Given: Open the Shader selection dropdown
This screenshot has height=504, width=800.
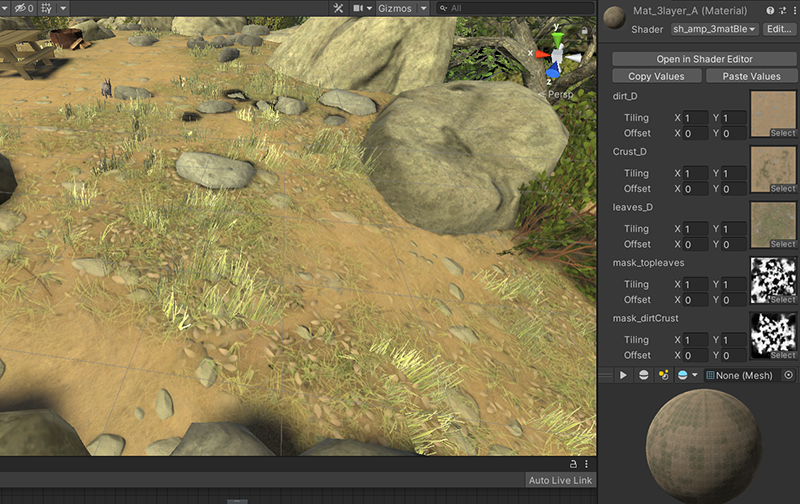Looking at the screenshot, I should [714, 29].
